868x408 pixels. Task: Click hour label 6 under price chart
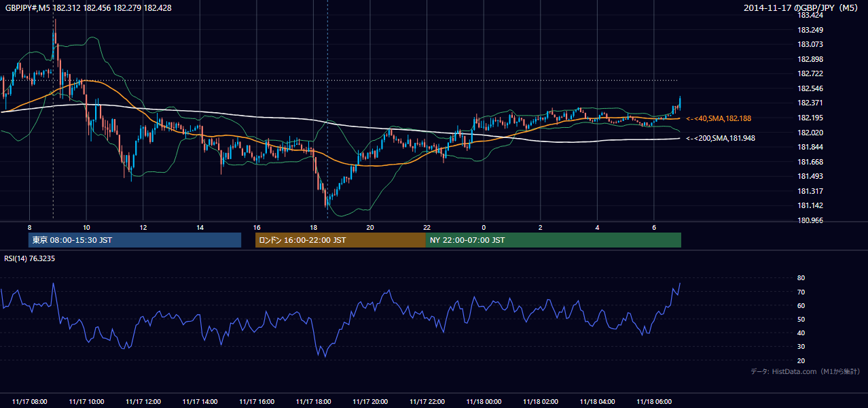(x=654, y=227)
